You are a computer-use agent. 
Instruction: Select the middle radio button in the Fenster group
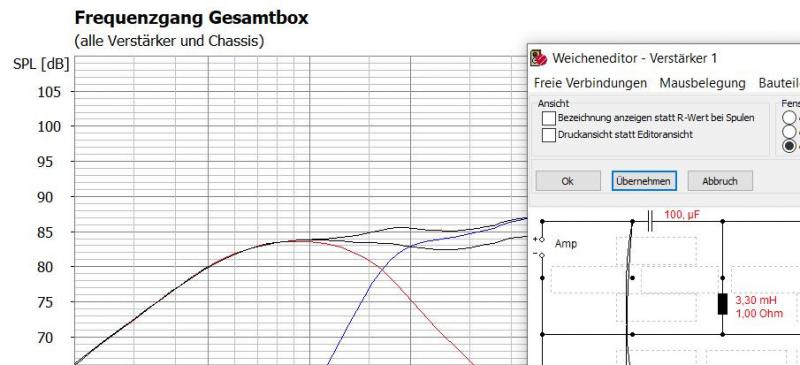(x=790, y=132)
